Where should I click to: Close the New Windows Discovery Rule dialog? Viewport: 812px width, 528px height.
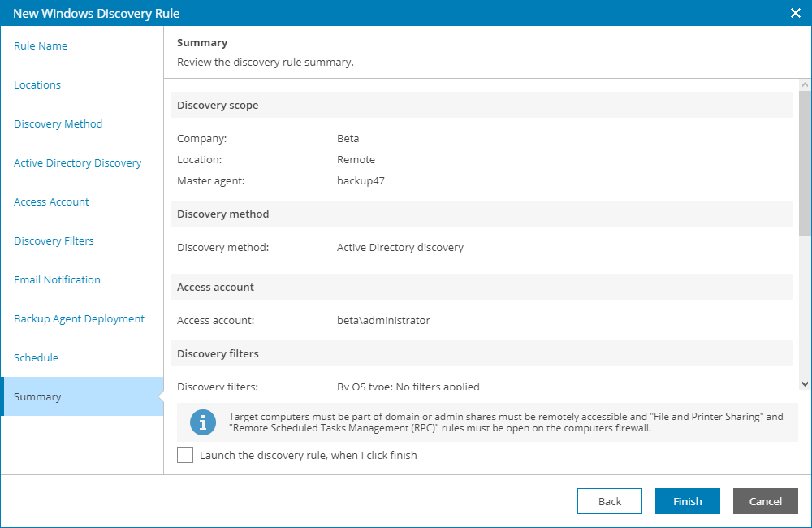click(793, 13)
